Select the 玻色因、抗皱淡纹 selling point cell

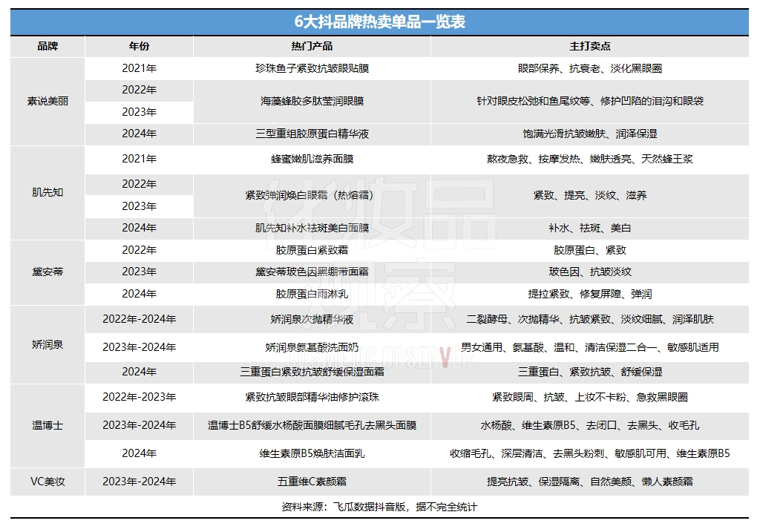(589, 272)
